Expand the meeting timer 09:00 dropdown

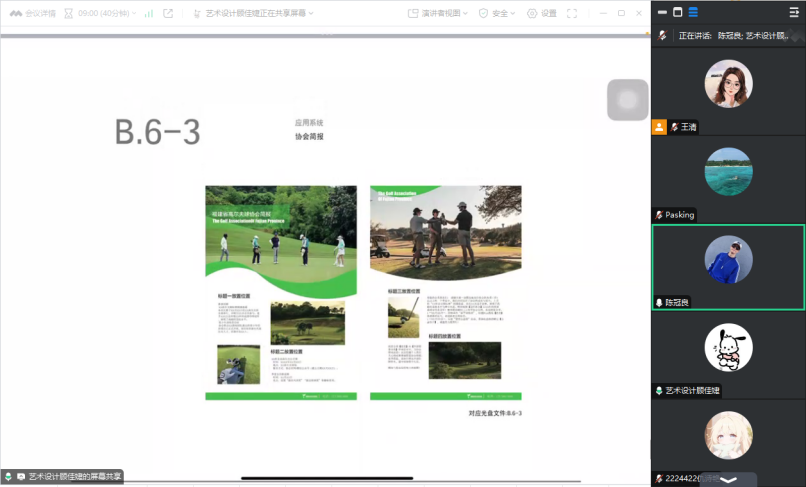point(102,13)
